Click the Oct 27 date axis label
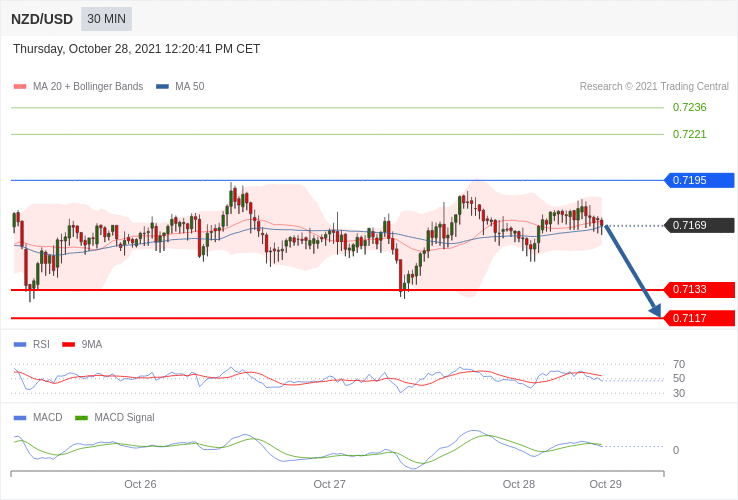This screenshot has width=738, height=500. pos(329,484)
